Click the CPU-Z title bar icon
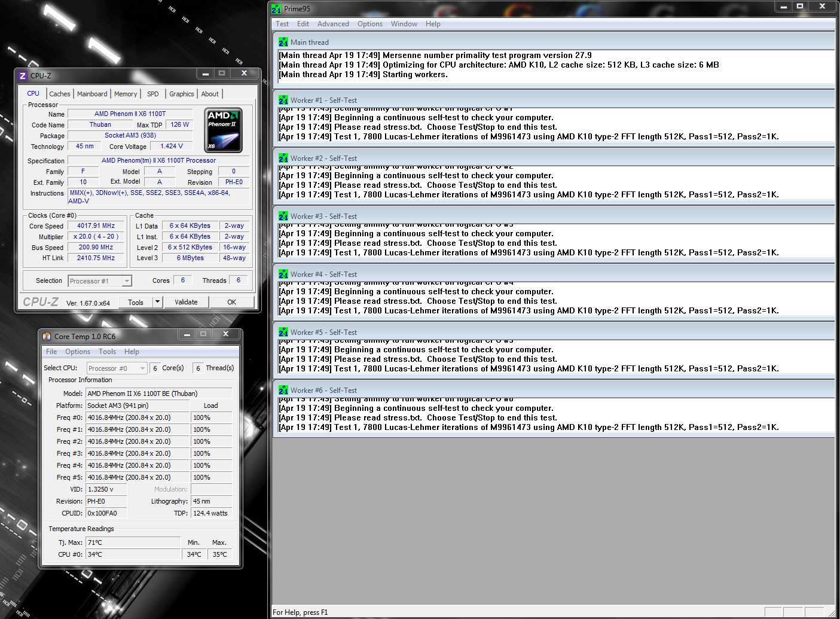The width and height of the screenshot is (840, 619). (x=23, y=76)
